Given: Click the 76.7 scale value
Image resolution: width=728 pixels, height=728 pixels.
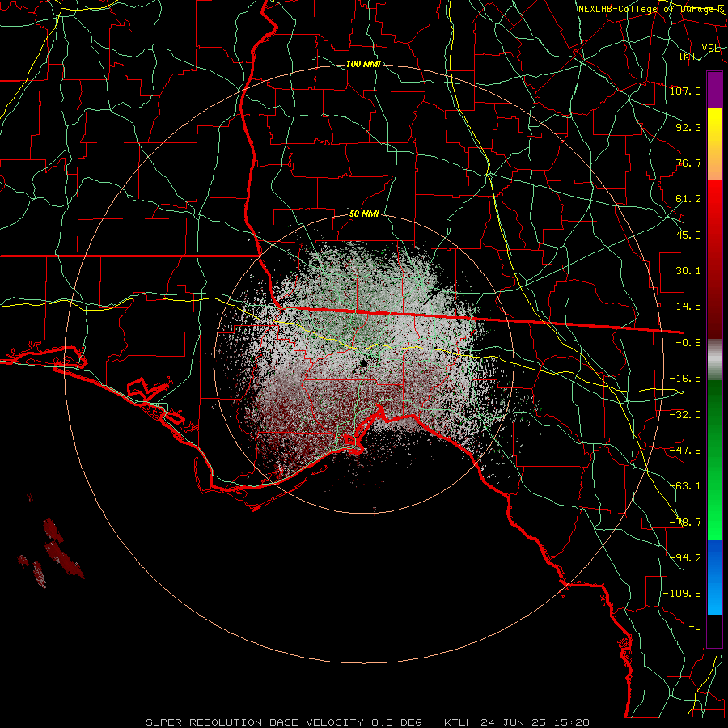Looking at the screenshot, I should (x=688, y=163).
